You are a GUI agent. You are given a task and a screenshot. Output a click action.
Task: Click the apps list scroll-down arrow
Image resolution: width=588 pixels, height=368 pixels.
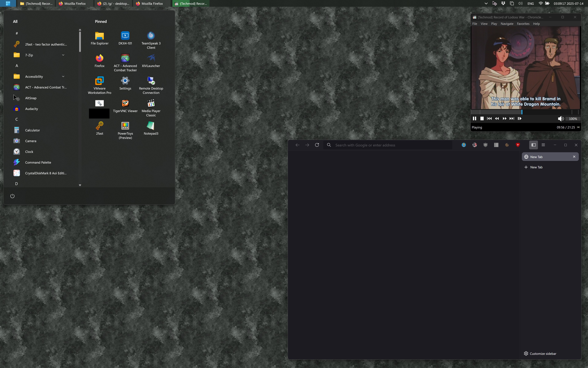pos(80,185)
